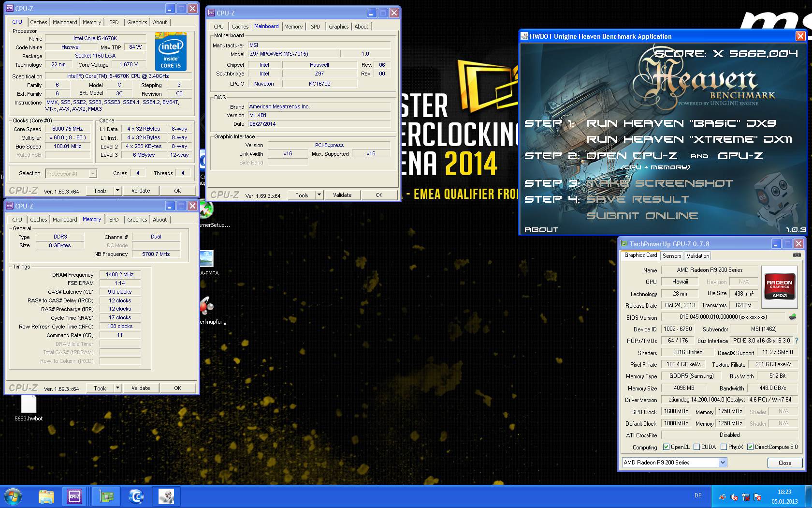
Task: Click the network icon in the system tray
Action: point(746,496)
